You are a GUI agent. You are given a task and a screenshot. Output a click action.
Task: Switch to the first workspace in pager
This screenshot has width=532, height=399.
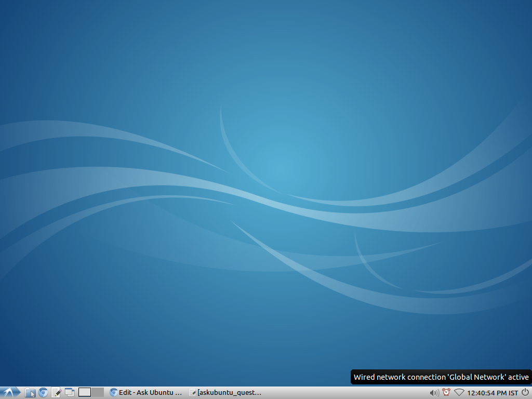coord(85,392)
